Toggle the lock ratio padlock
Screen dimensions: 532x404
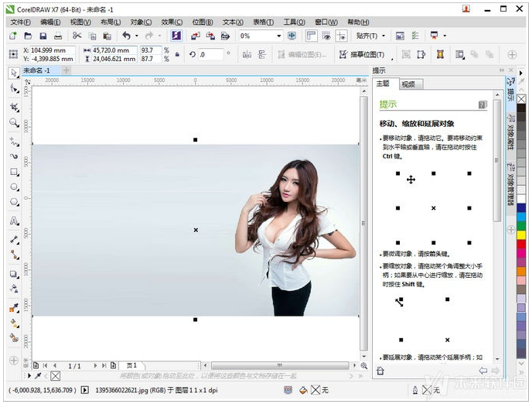point(177,54)
